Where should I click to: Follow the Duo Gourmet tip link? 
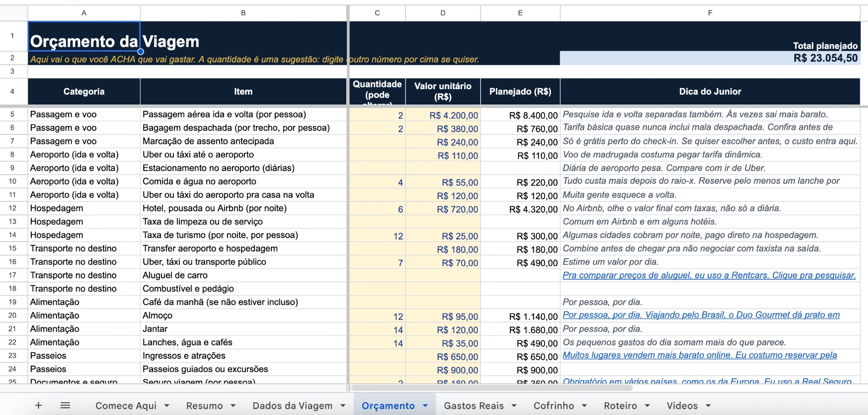(701, 315)
